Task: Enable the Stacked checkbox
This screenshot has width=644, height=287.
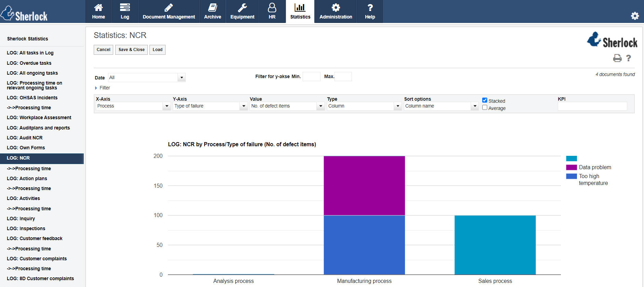Action: point(485,100)
